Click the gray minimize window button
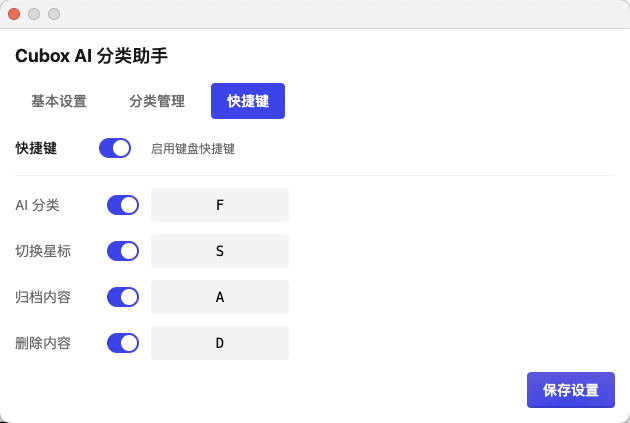Viewport: 630px width, 423px height. point(34,14)
